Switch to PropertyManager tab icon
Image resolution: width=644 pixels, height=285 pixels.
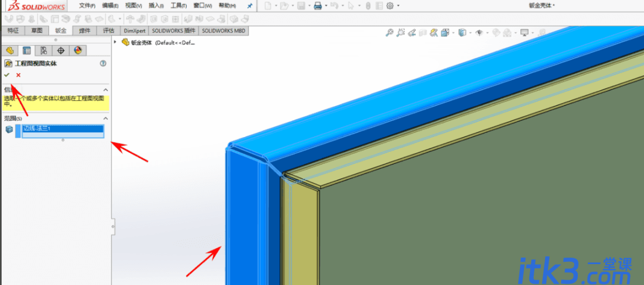point(27,51)
